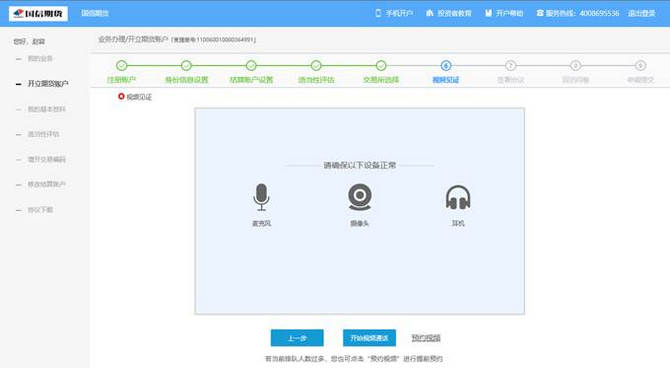Select completed step circle 注册账户
Image resolution: width=670 pixels, height=368 pixels.
(122, 65)
